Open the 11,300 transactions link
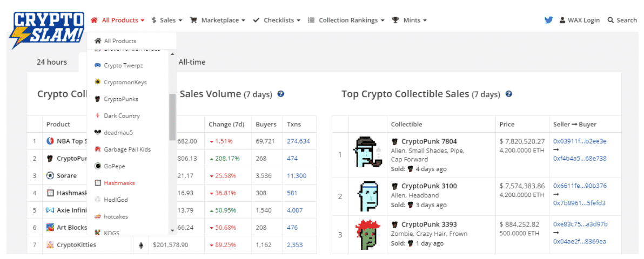 pyautogui.click(x=297, y=176)
